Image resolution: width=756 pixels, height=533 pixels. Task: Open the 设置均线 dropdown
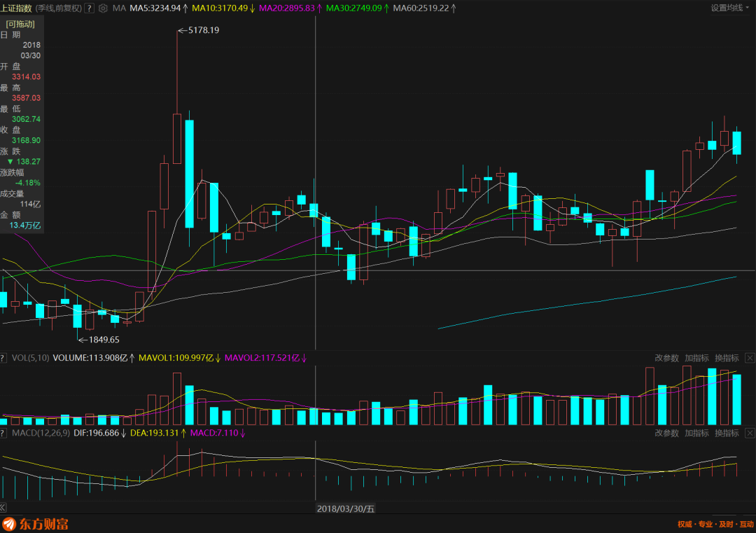(730, 8)
